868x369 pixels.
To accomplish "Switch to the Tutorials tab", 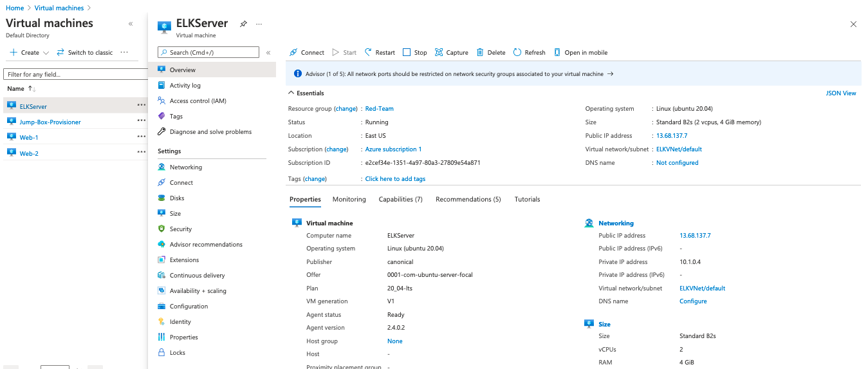I will coord(528,200).
